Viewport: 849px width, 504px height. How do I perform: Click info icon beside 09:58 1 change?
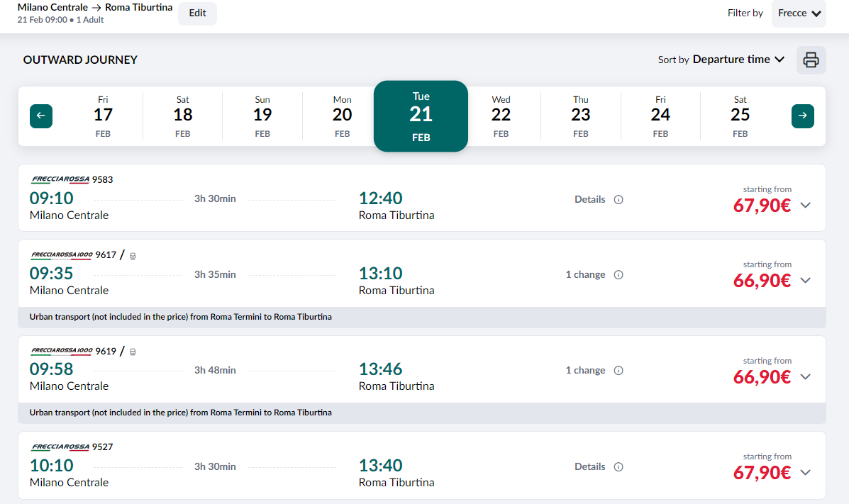[618, 371]
